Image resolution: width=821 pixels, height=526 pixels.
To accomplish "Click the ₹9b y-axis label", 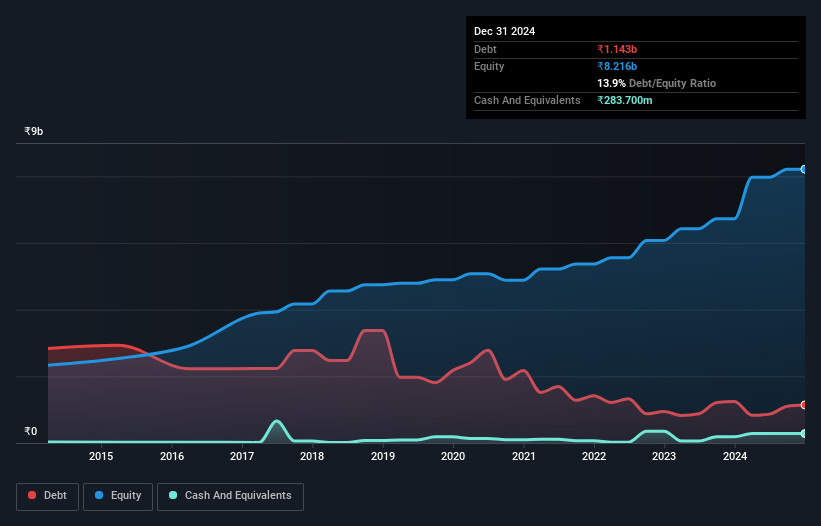I will coord(34,131).
